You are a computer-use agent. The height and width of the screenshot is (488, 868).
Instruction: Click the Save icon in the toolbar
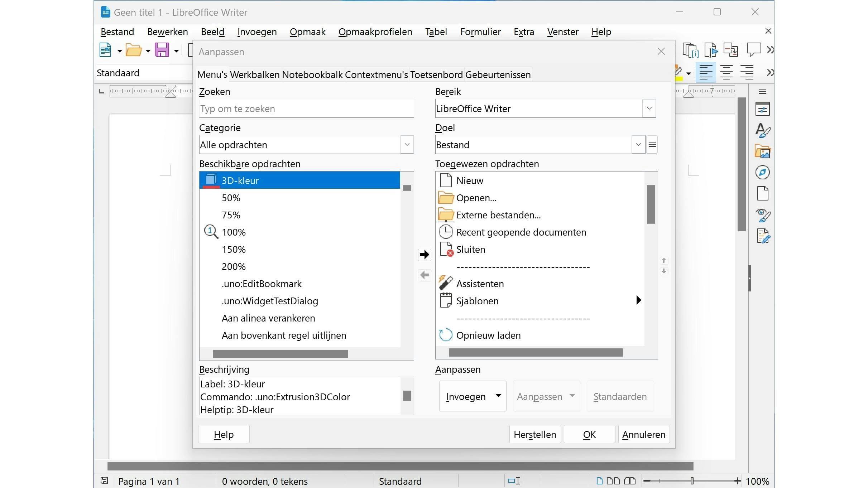click(x=162, y=50)
